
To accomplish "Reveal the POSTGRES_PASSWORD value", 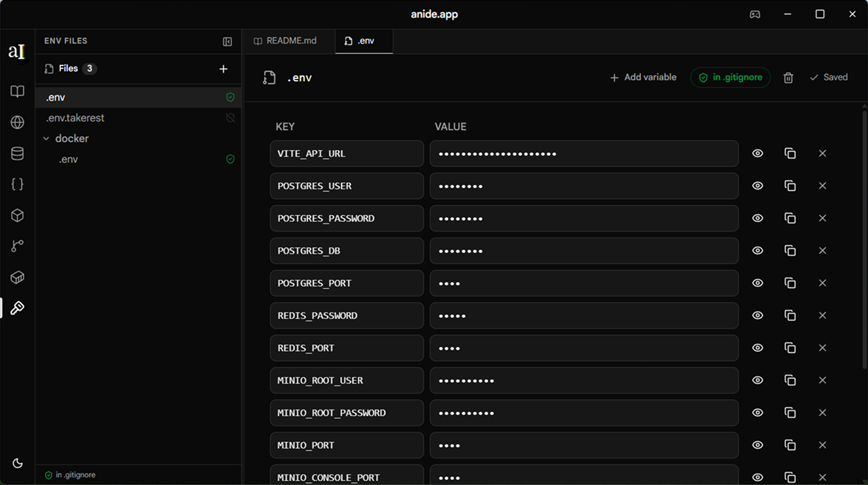I will 758,218.
